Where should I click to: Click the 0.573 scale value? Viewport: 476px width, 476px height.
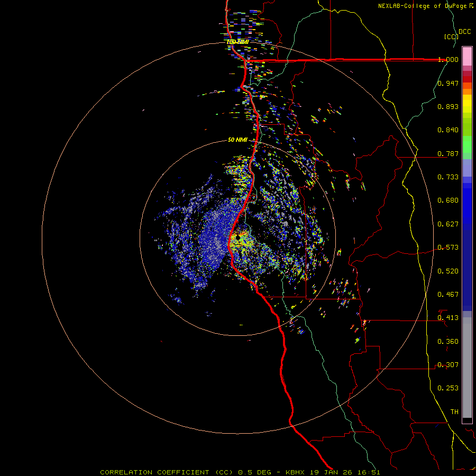click(448, 248)
